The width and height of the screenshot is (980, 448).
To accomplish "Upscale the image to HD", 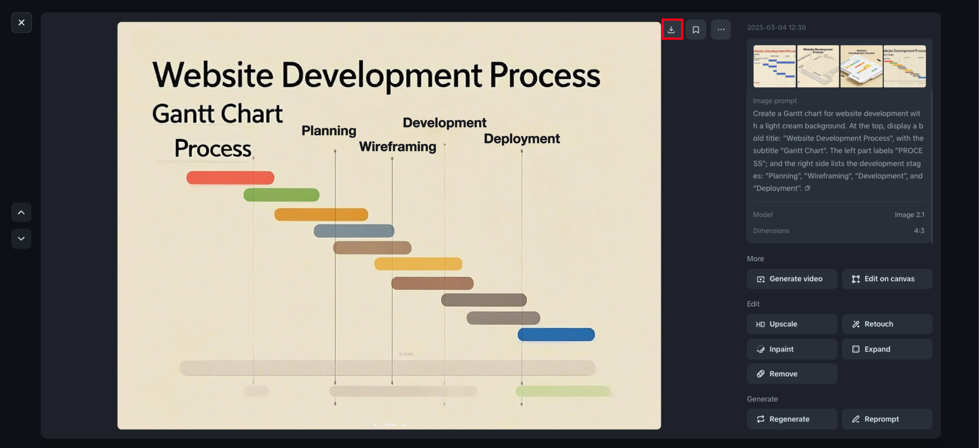I will coord(791,324).
